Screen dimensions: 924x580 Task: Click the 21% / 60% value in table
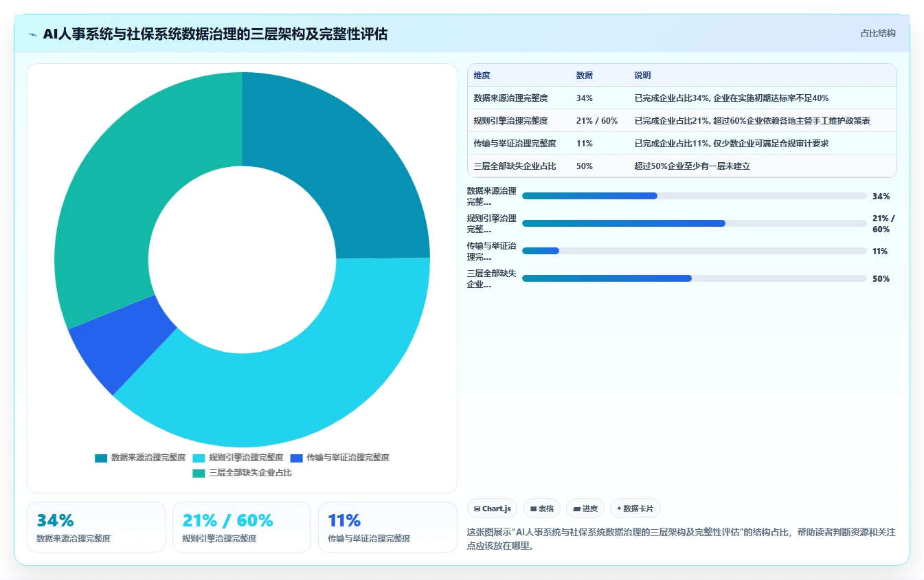597,121
